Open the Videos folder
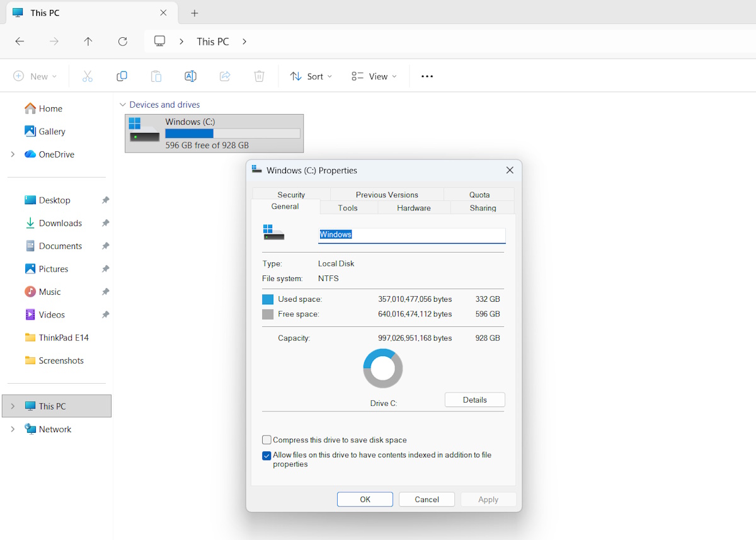 [44, 314]
